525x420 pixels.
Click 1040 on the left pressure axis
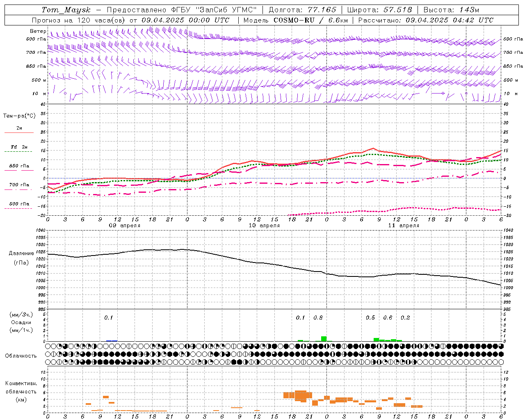(40, 231)
